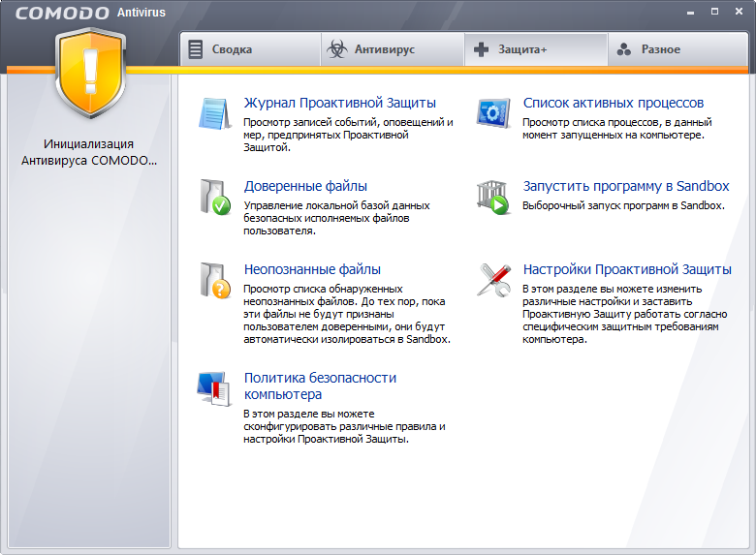Open the Настройки Проактивной Защиты link

click(627, 269)
